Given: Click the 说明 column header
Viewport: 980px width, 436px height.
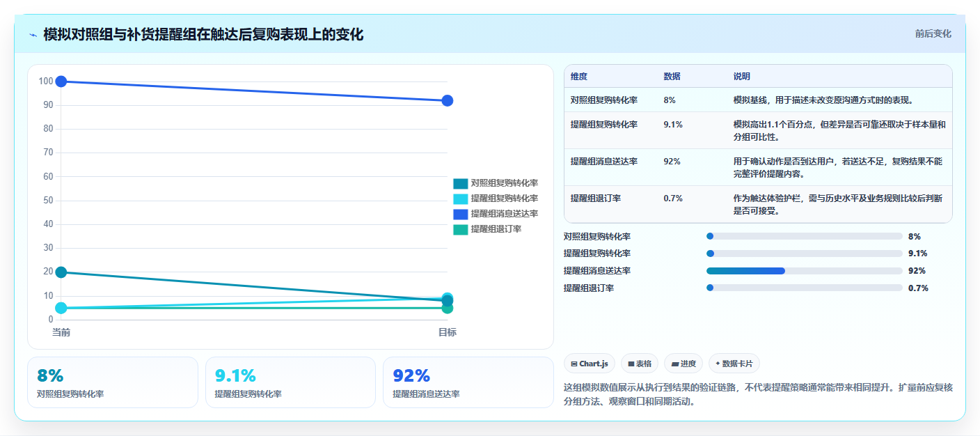Looking at the screenshot, I should point(742,77).
